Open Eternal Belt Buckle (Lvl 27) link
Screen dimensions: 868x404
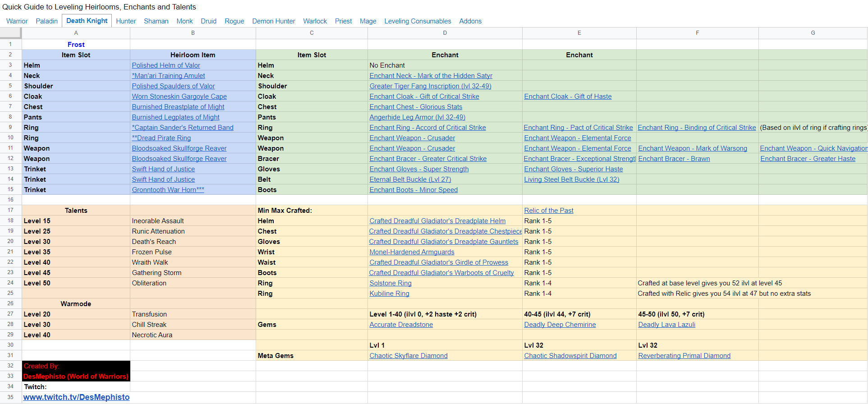(410, 179)
